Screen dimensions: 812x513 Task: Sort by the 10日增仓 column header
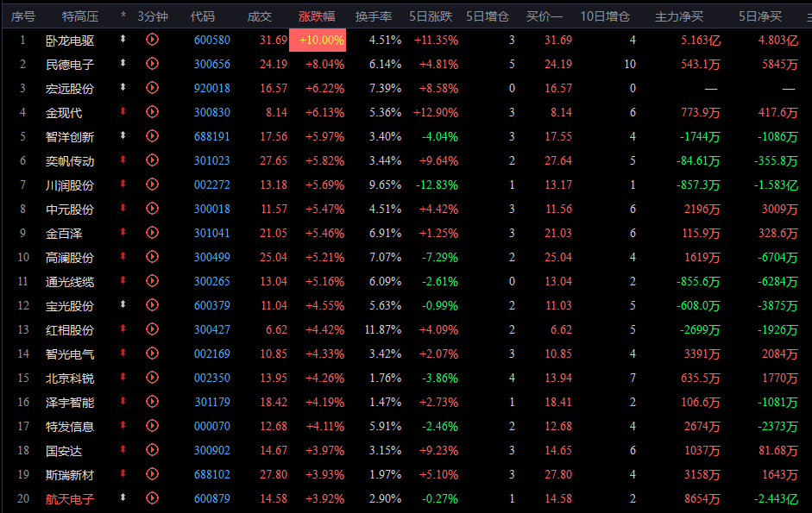(x=605, y=16)
